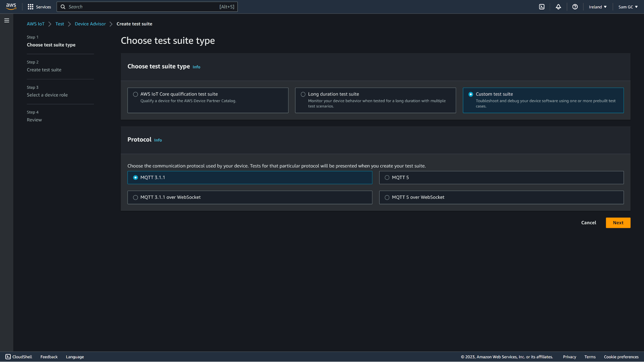The width and height of the screenshot is (644, 362).
Task: Click the help question mark icon
Action: point(575,7)
